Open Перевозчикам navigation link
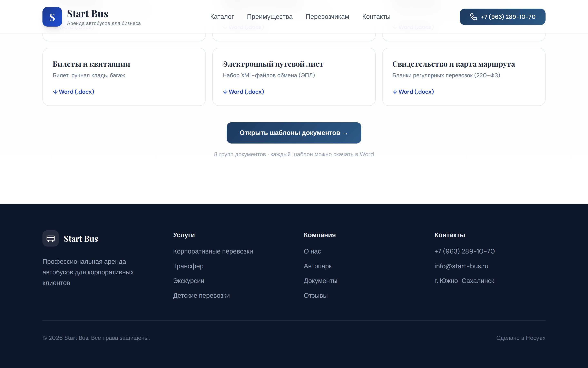Image resolution: width=588 pixels, height=368 pixels. click(327, 17)
